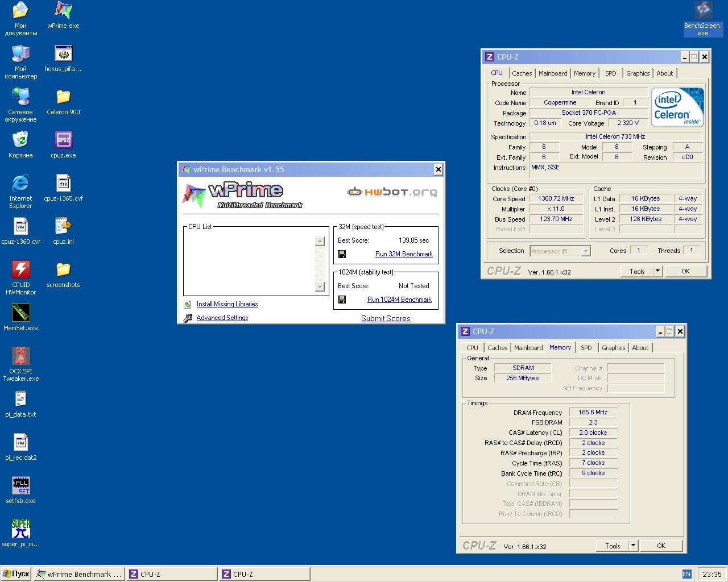Screen dimensions: 728x582
Task: Select setfsb.exe desktop icon
Action: tap(20, 490)
